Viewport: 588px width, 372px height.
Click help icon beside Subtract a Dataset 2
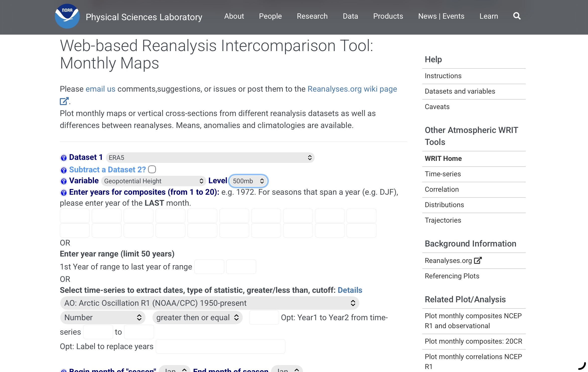point(64,170)
